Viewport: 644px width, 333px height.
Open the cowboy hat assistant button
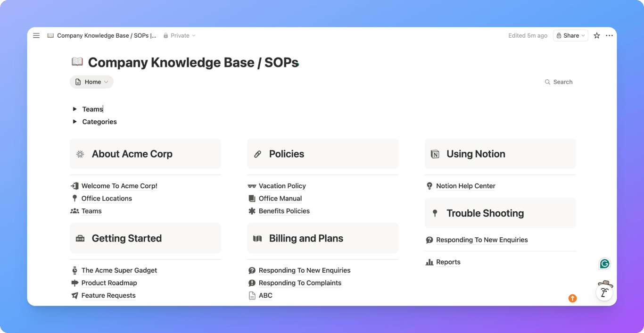(604, 291)
